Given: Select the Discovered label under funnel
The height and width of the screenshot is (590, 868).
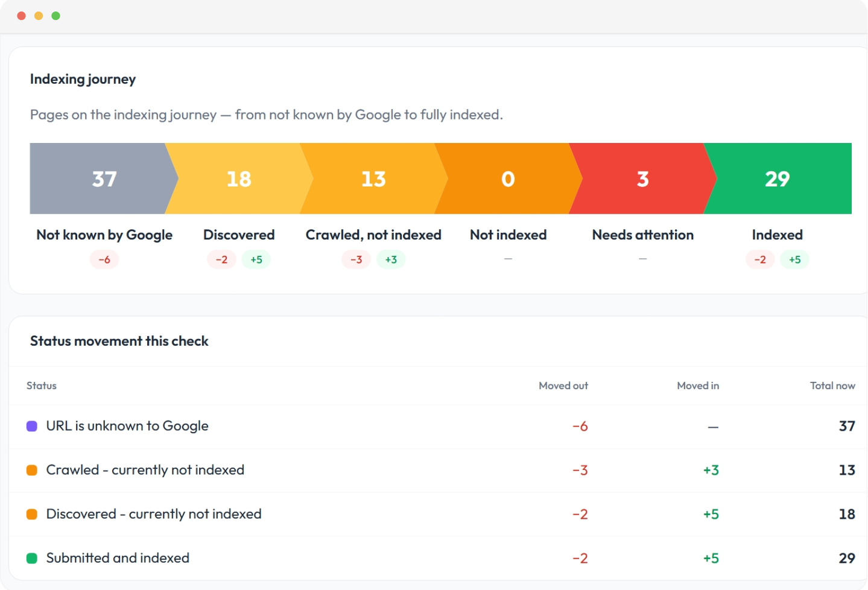Looking at the screenshot, I should tap(239, 235).
